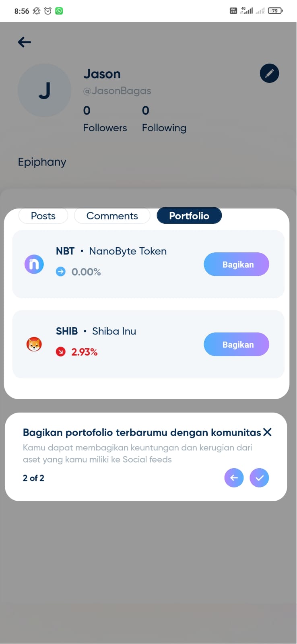Close the tutorial tooltip with X

pos(267,432)
